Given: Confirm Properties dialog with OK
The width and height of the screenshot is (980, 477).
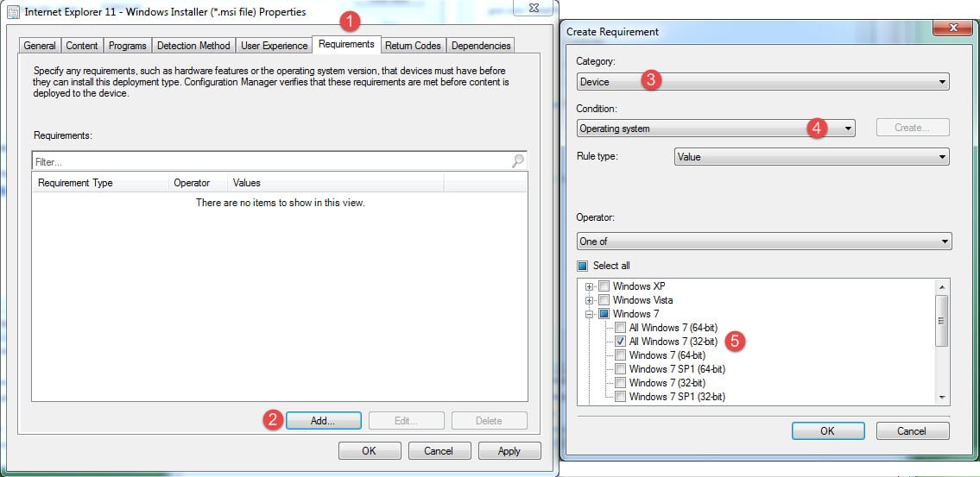Looking at the screenshot, I should click(x=370, y=451).
